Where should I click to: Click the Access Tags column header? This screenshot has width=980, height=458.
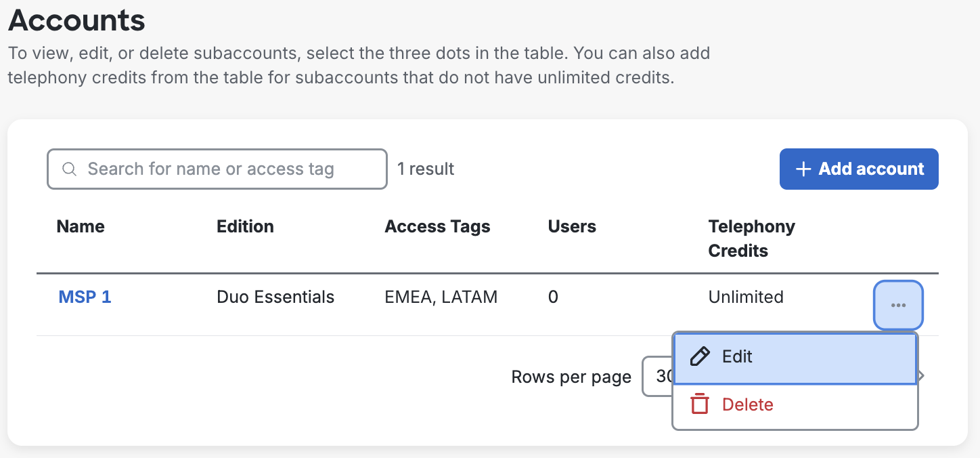(437, 226)
